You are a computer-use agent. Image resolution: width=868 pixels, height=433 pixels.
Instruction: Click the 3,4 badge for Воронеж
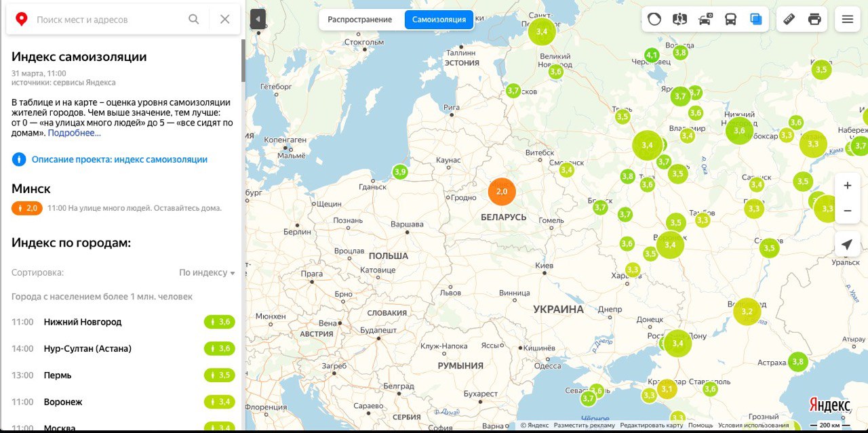[220, 402]
